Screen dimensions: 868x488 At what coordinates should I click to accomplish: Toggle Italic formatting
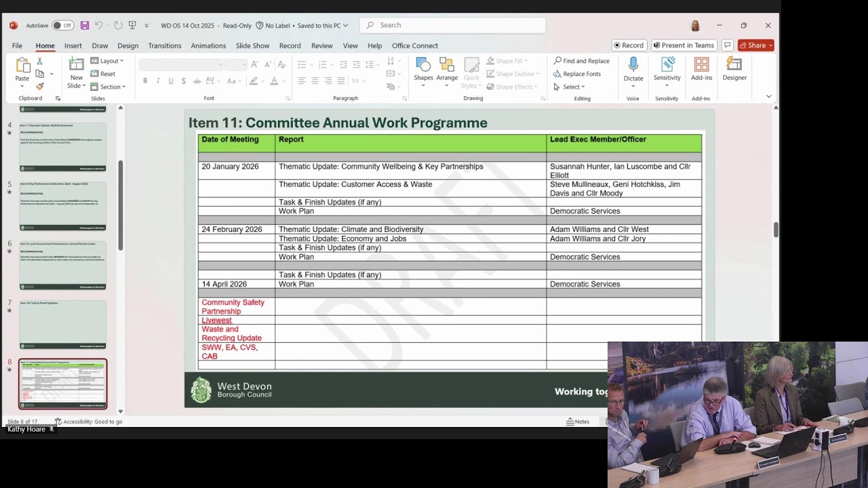pos(158,81)
